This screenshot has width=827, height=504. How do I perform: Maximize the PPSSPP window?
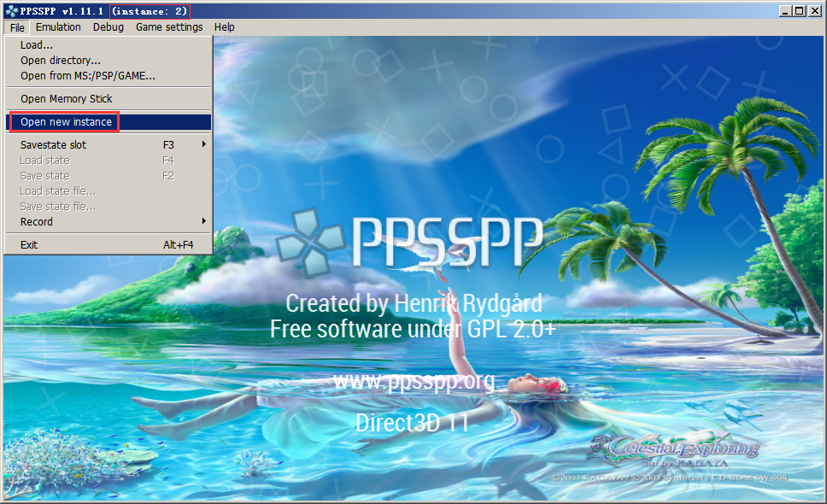800,11
